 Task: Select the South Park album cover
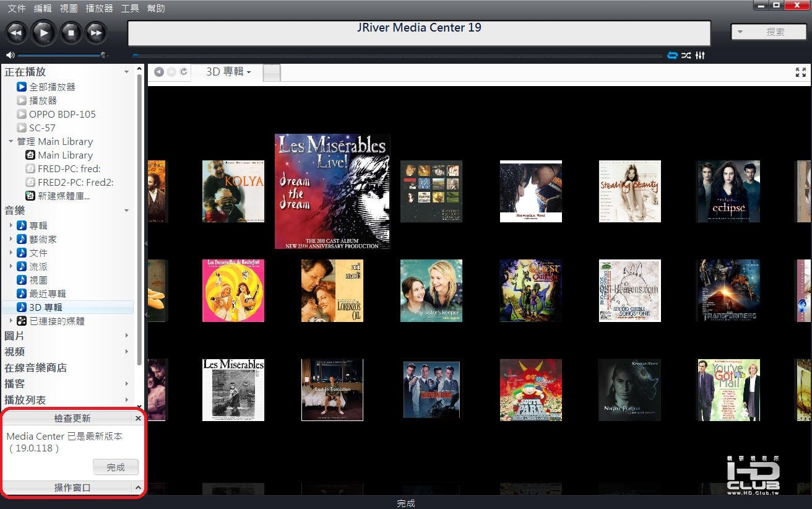(x=531, y=389)
